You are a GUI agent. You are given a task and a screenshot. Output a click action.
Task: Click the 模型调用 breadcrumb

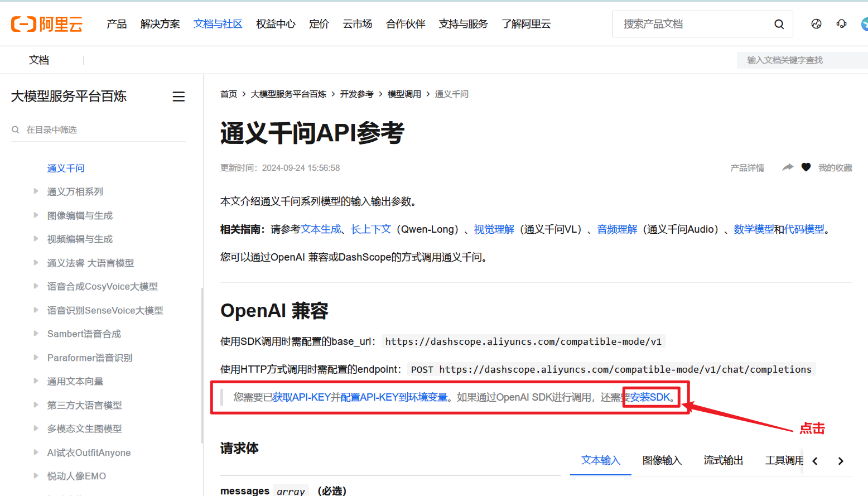click(404, 94)
